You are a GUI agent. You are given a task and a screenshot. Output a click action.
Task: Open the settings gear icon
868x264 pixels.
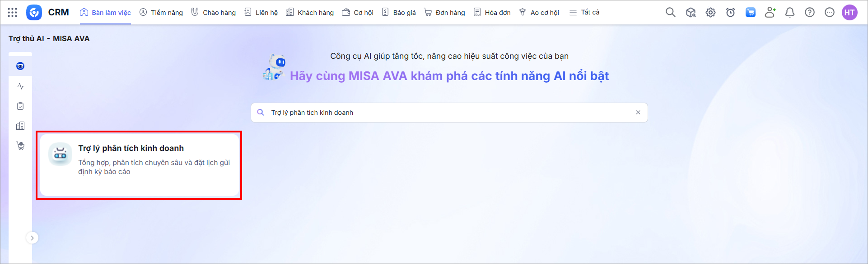click(x=710, y=13)
